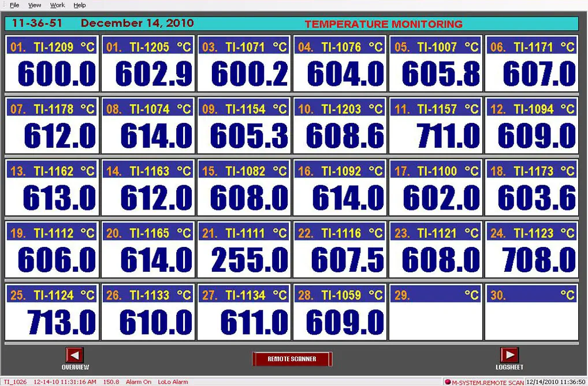Open the Help menu
The width and height of the screenshot is (588, 386).
(80, 5)
